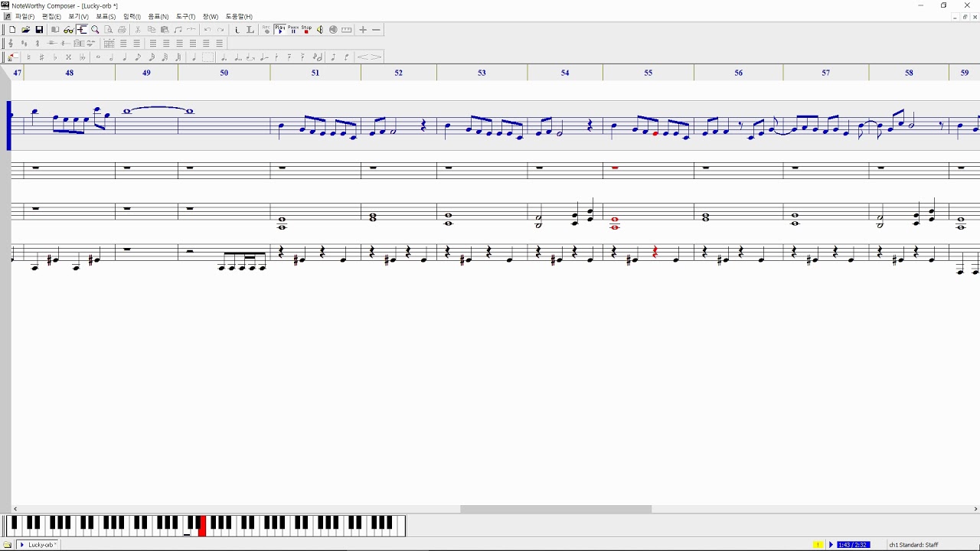The width and height of the screenshot is (980, 551).
Task: Create a new score file
Action: [x=13, y=30]
